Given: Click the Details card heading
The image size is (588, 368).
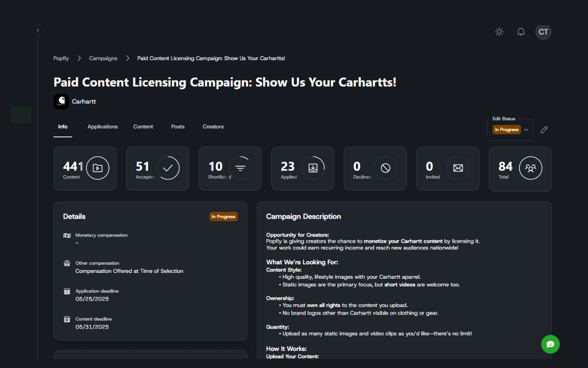Looking at the screenshot, I should [74, 216].
